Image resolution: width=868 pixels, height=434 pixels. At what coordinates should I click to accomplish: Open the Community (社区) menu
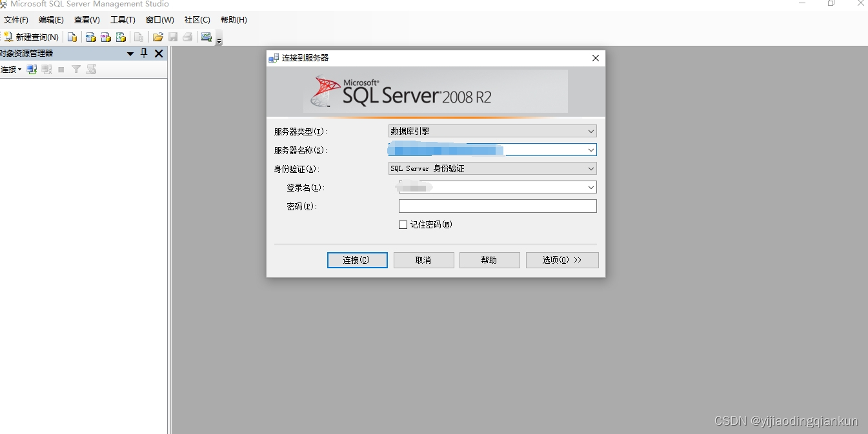[197, 20]
